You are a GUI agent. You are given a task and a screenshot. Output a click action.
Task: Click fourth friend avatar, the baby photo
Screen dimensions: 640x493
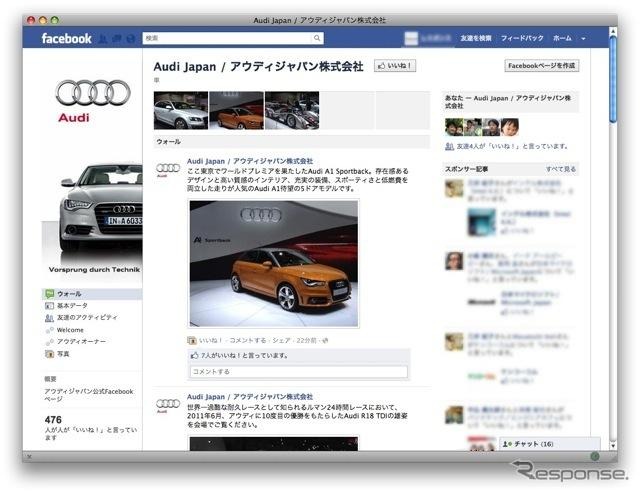click(x=510, y=127)
